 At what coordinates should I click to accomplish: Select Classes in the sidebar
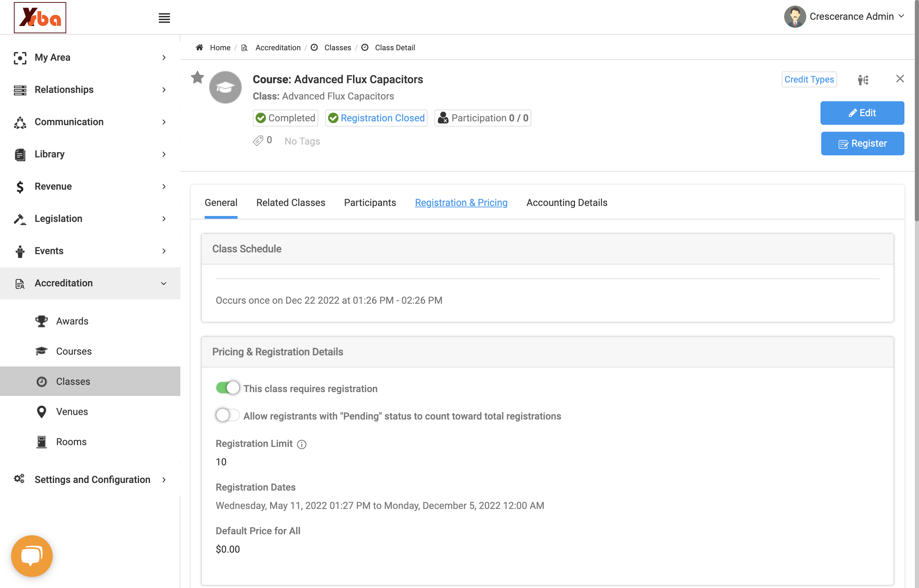pos(90,381)
